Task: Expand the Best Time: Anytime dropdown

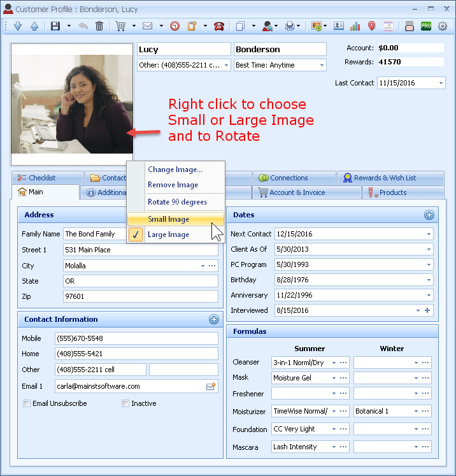Action: coord(322,65)
